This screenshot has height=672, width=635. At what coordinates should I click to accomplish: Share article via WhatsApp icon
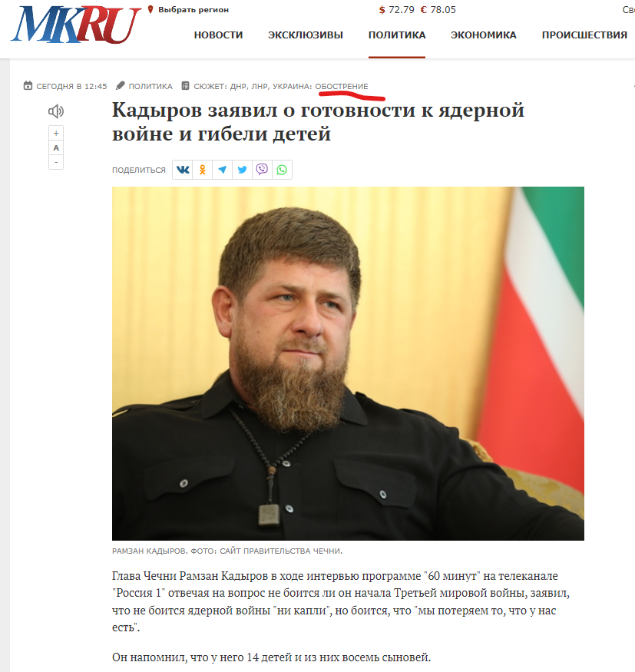[x=282, y=170]
